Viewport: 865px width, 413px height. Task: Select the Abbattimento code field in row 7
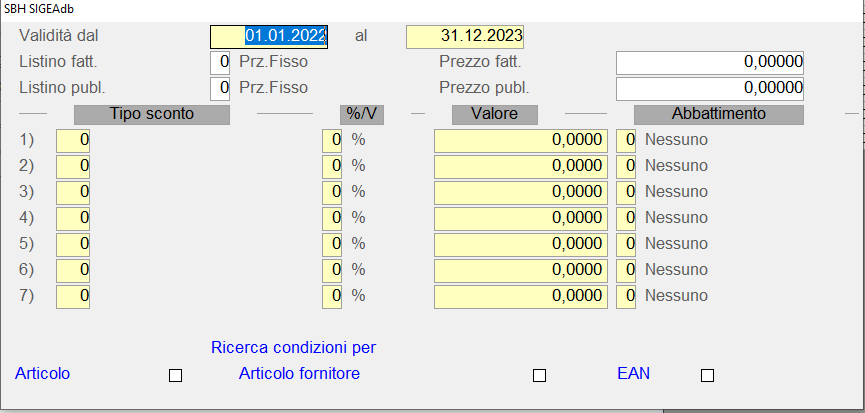pos(626,296)
